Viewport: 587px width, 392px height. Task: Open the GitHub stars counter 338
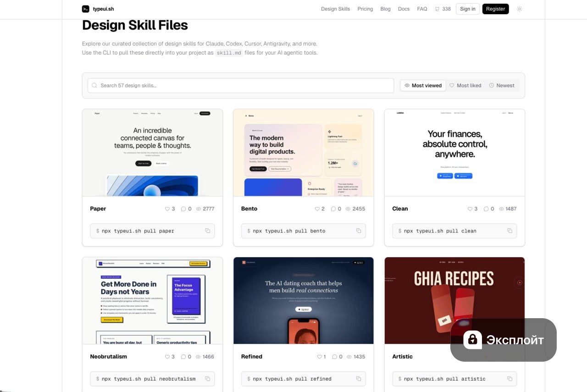pos(443,9)
